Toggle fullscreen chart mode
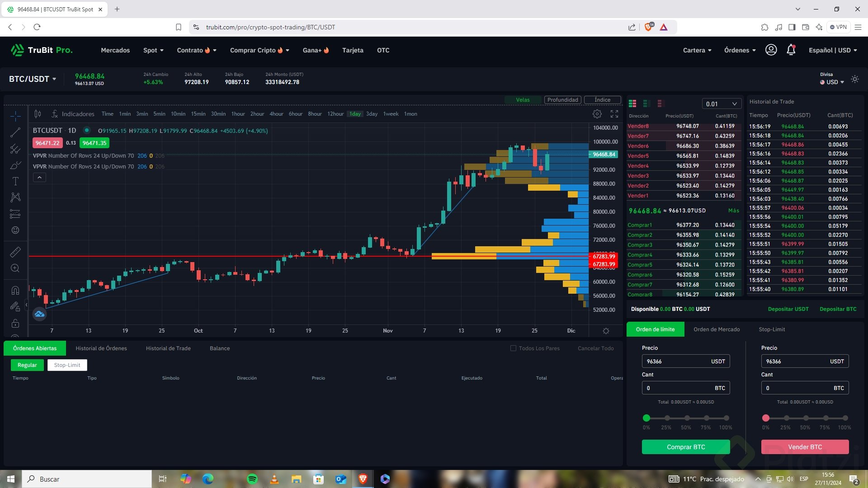 point(614,114)
